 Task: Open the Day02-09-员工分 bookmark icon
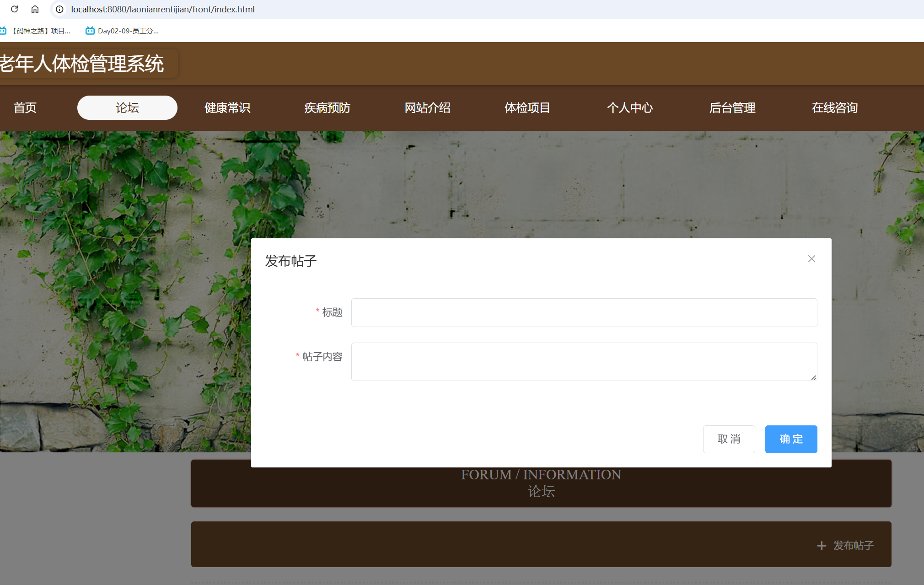[x=90, y=31]
